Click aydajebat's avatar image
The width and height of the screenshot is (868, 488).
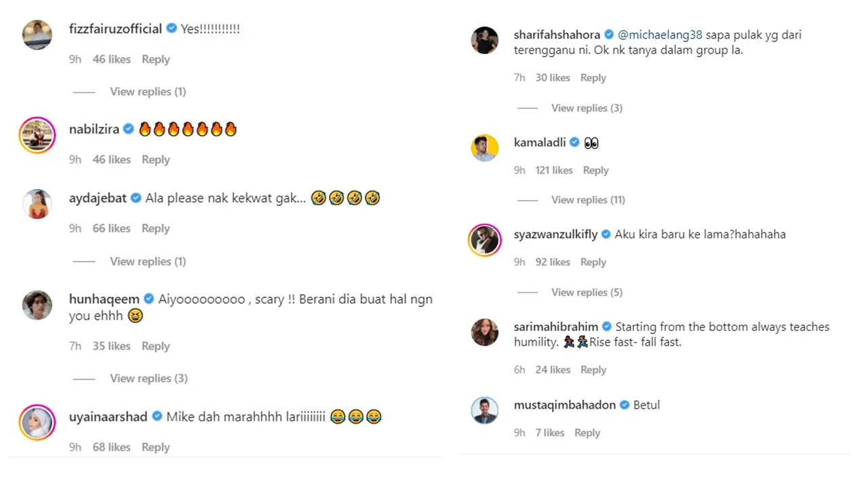[x=37, y=204]
